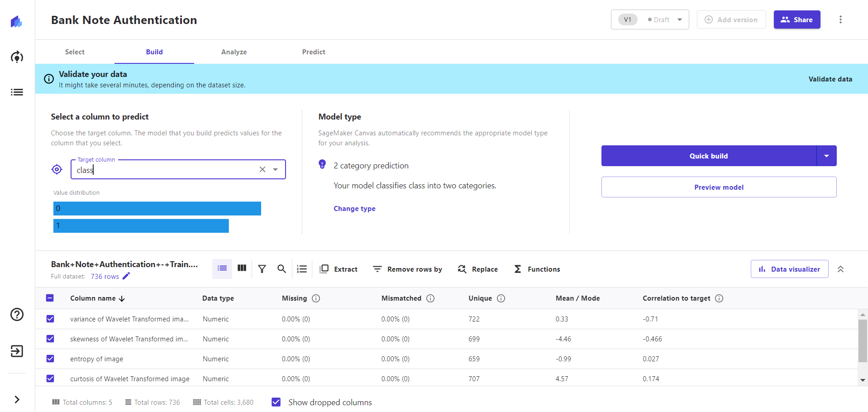The width and height of the screenshot is (868, 412).
Task: Switch dataset to grid column view
Action: pyautogui.click(x=242, y=268)
